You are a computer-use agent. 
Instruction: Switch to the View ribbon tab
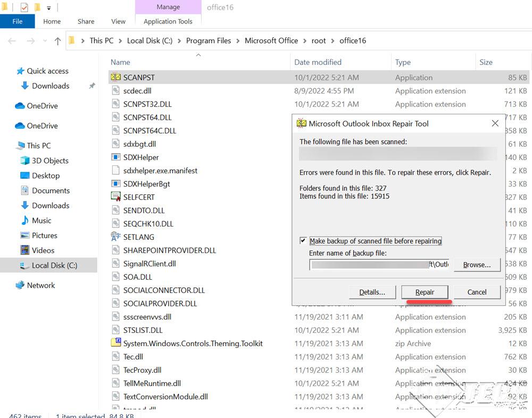(119, 21)
